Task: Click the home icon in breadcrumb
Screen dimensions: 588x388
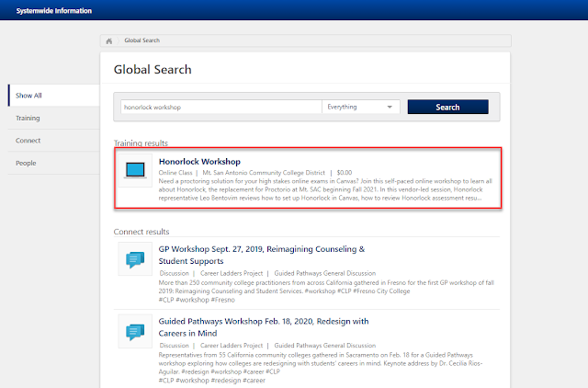Action: [108, 40]
